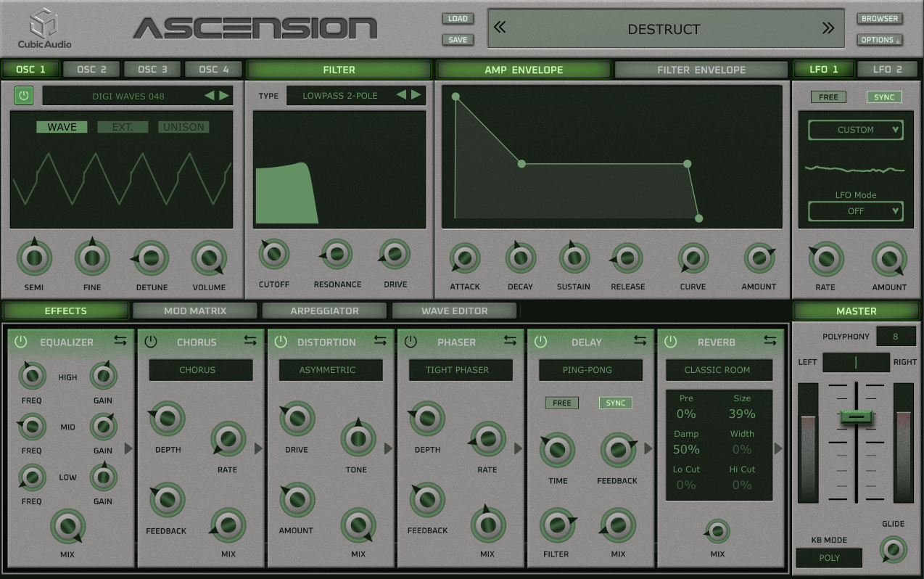Click envelope RELEASE knob
The image size is (924, 579).
[627, 258]
